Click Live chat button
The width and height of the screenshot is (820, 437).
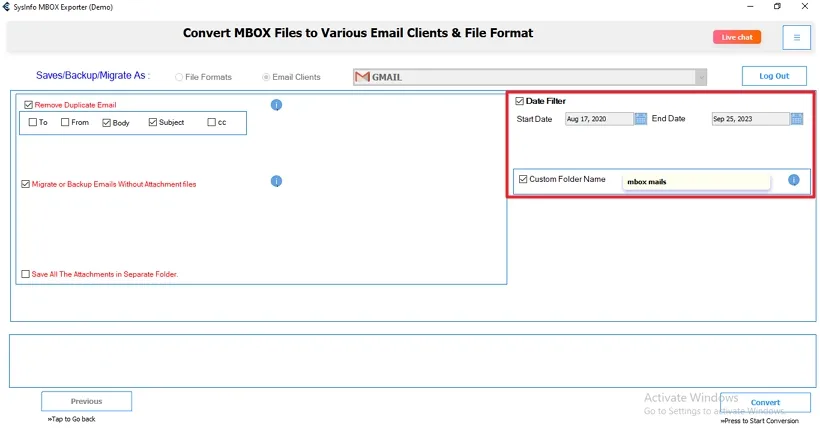tap(737, 37)
